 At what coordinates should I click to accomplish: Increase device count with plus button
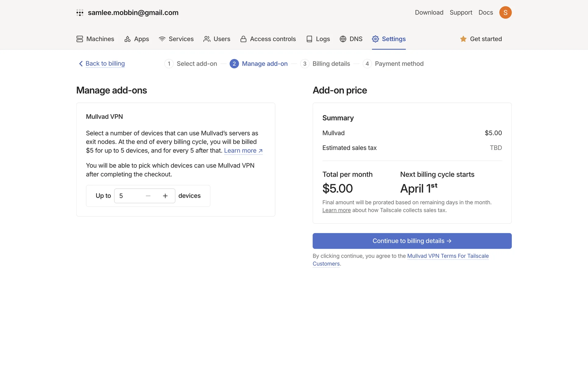pos(165,196)
